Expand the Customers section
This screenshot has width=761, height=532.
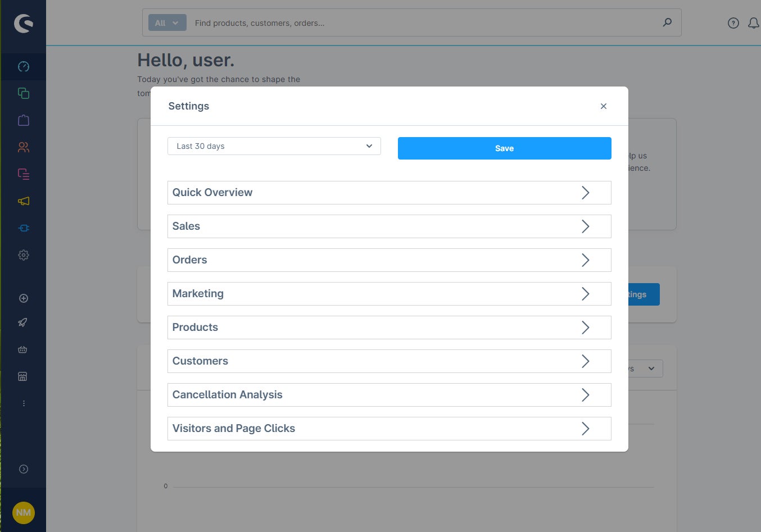389,361
